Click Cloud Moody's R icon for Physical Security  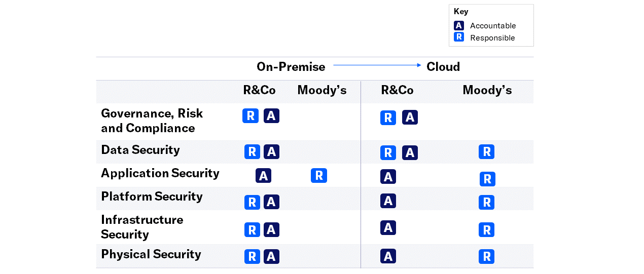pos(486,256)
